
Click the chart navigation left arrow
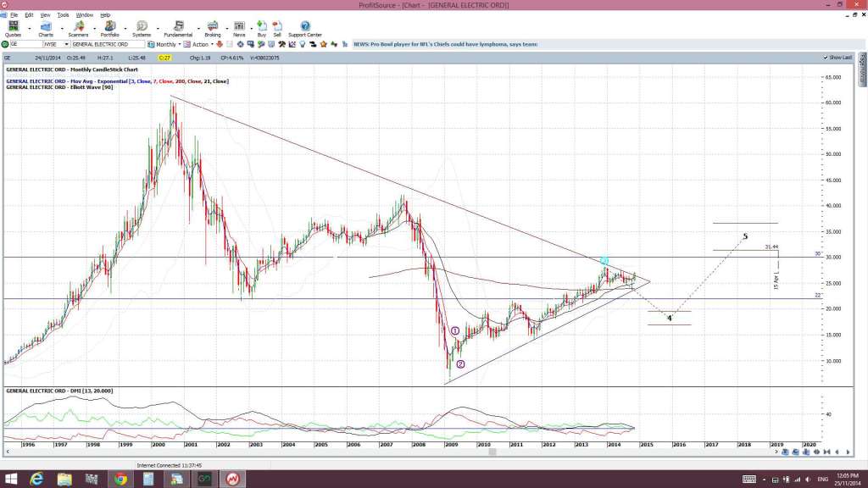[837, 452]
